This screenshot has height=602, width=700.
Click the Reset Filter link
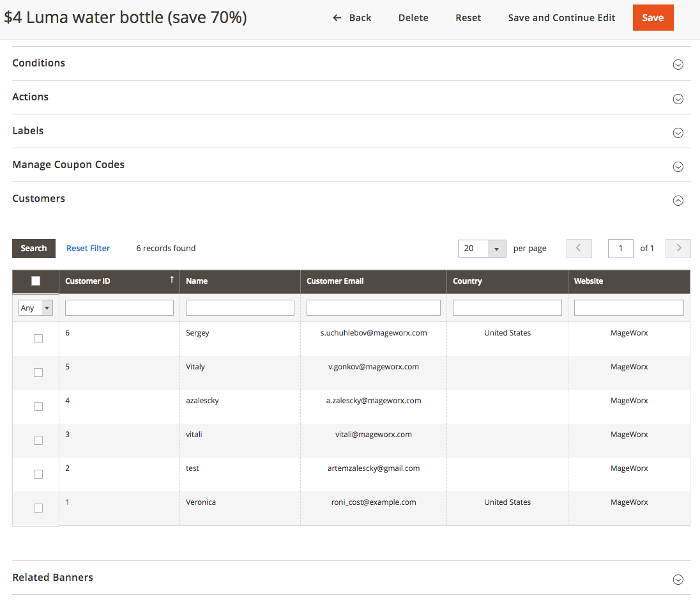pyautogui.click(x=88, y=249)
